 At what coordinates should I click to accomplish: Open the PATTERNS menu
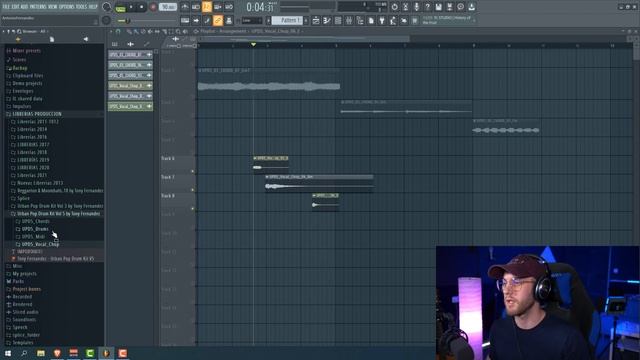38,7
